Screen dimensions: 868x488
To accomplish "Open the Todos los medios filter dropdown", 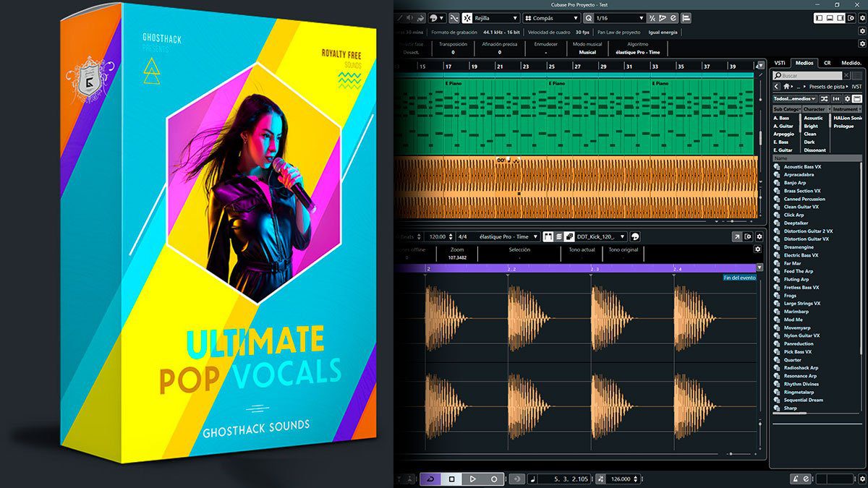I will point(795,98).
